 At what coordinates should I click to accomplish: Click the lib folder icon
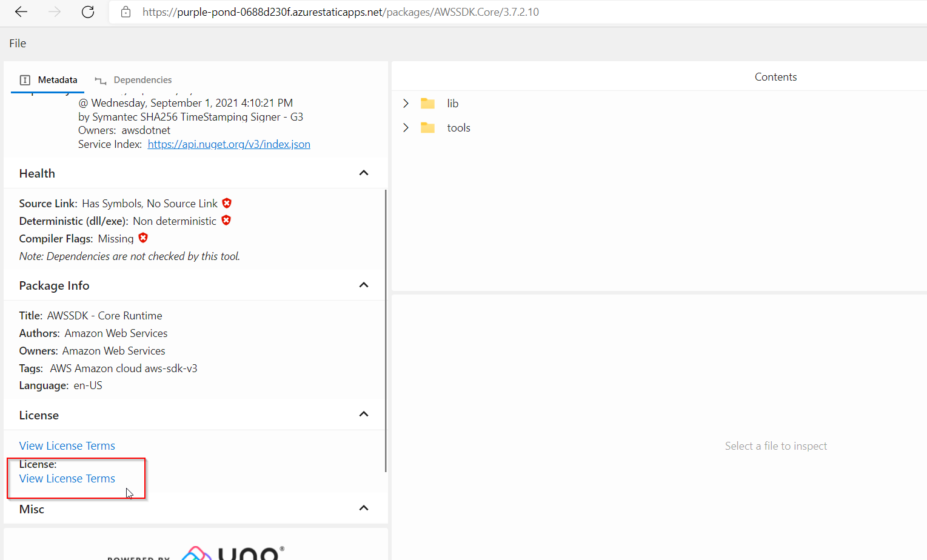(x=428, y=103)
